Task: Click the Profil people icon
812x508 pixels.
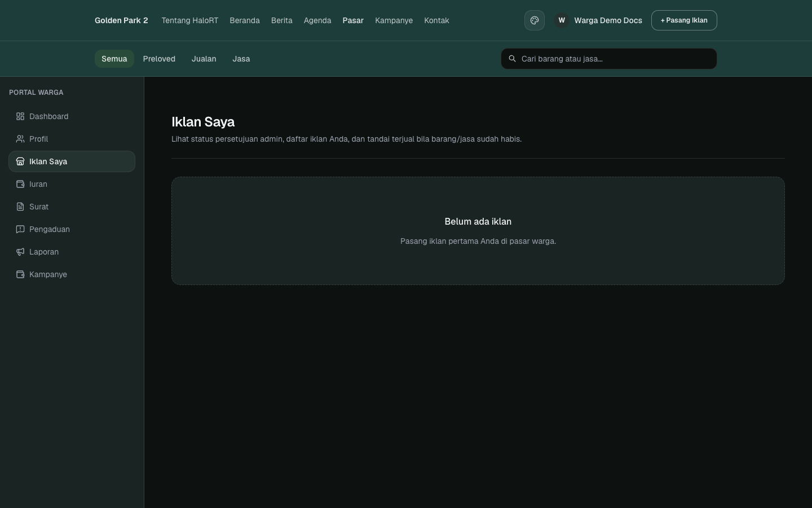Action: (20, 139)
